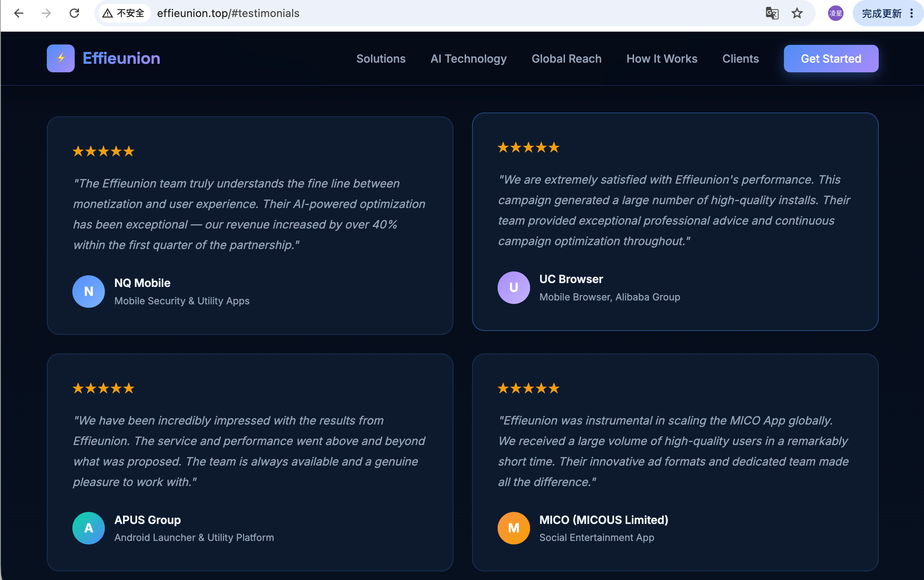Click the APUS Group 'A' avatar
This screenshot has height=580, width=924.
click(89, 528)
